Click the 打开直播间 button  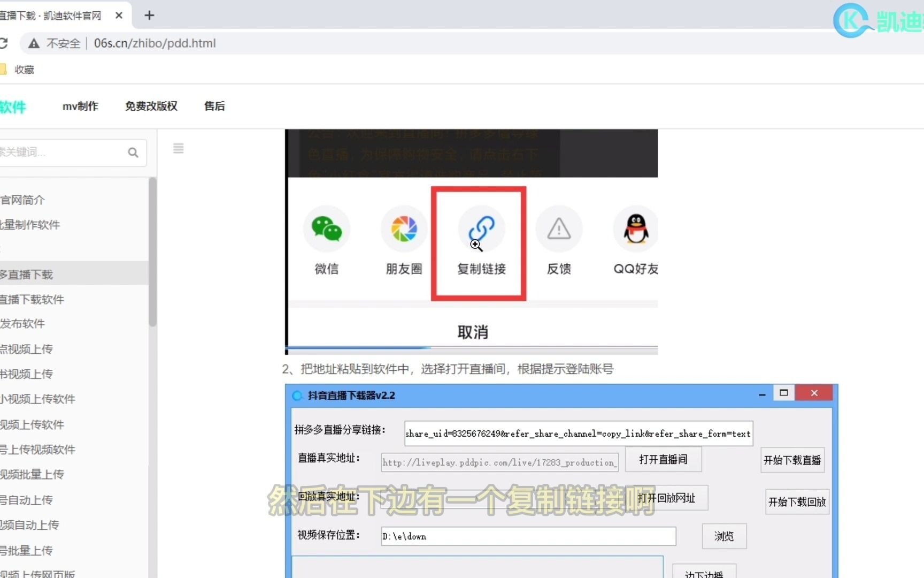tap(663, 460)
